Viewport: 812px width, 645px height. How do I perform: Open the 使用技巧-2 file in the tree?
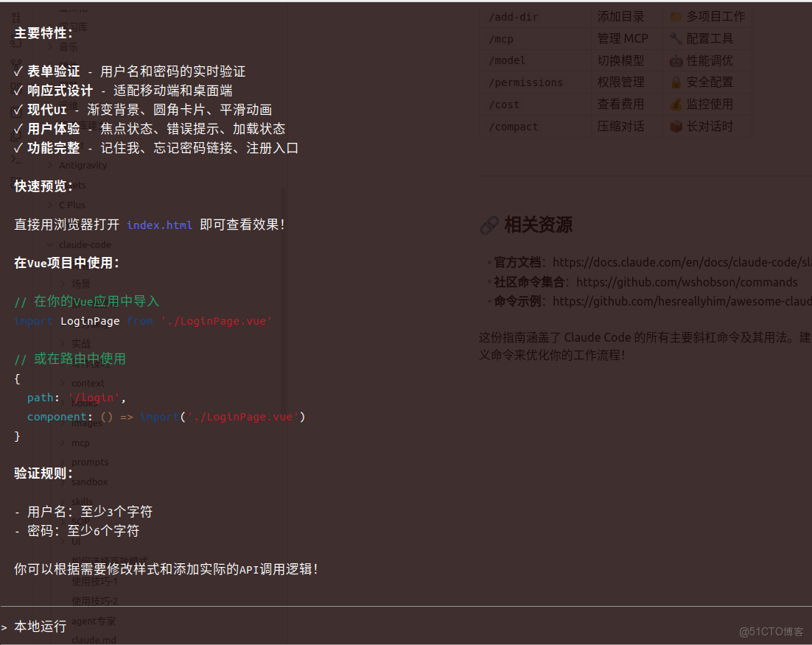[94, 601]
